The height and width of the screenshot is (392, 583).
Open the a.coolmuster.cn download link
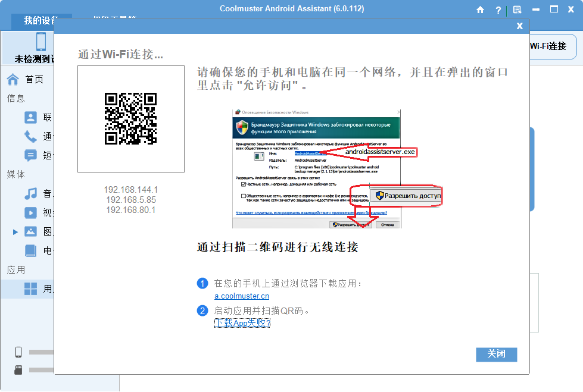[241, 296]
